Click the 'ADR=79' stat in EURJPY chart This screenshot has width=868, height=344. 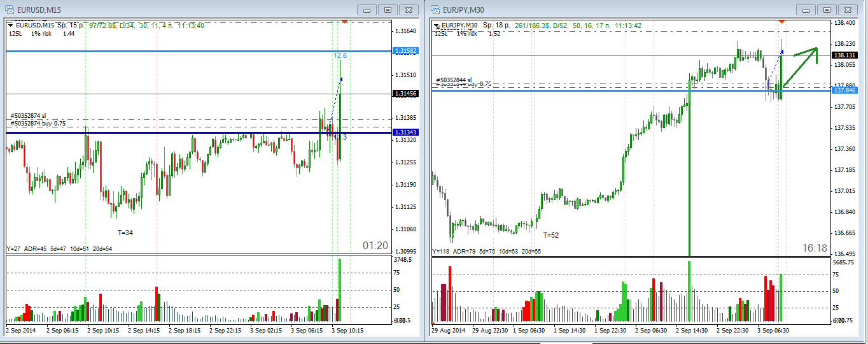(465, 251)
